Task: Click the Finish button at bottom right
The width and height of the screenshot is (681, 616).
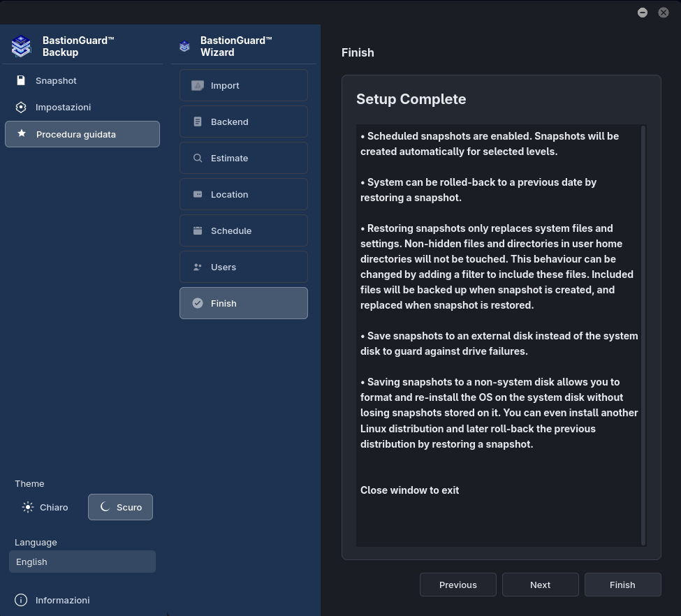Action: coord(622,585)
